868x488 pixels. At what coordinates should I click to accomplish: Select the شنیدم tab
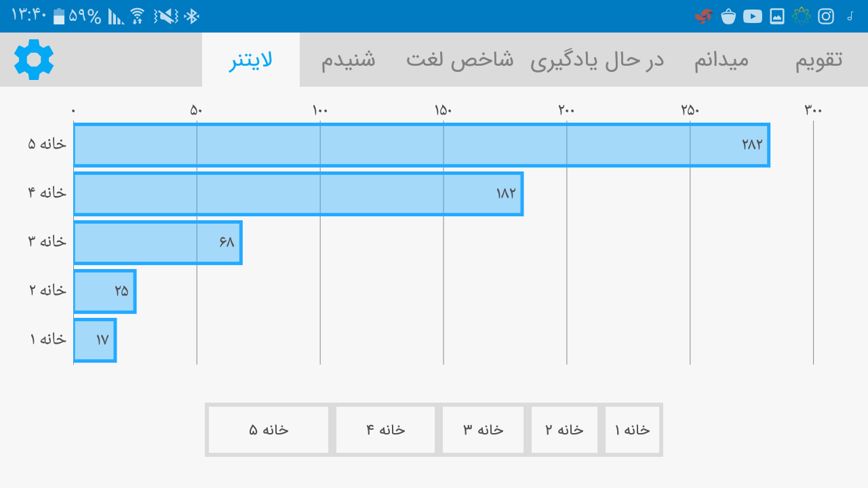348,60
